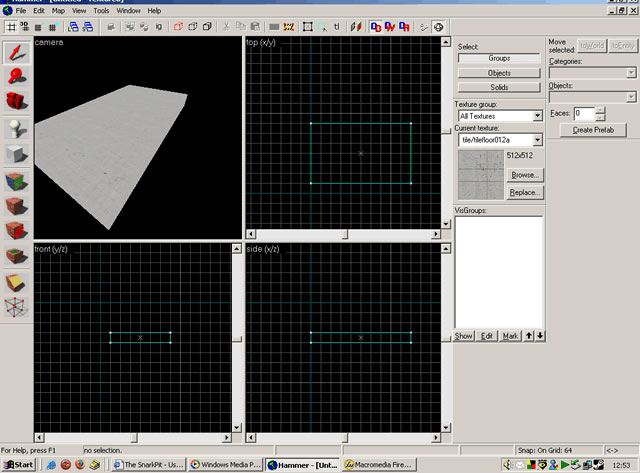The image size is (640, 473).
Task: Choose the Entity tool
Action: [x=17, y=127]
